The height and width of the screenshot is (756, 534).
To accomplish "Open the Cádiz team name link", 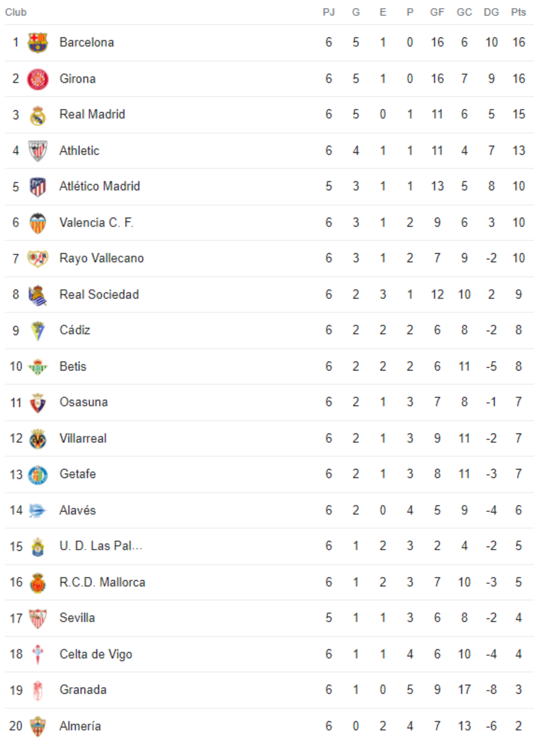I will pyautogui.click(x=75, y=330).
